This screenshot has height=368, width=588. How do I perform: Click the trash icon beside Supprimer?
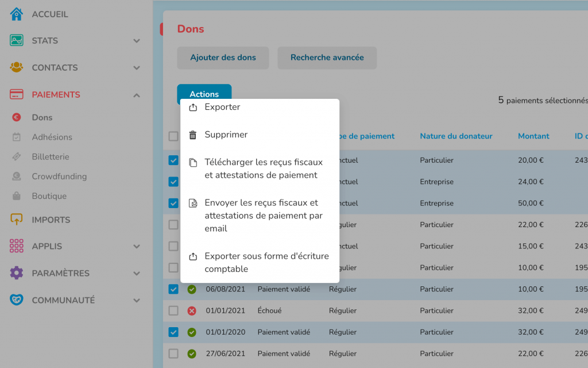click(x=193, y=135)
